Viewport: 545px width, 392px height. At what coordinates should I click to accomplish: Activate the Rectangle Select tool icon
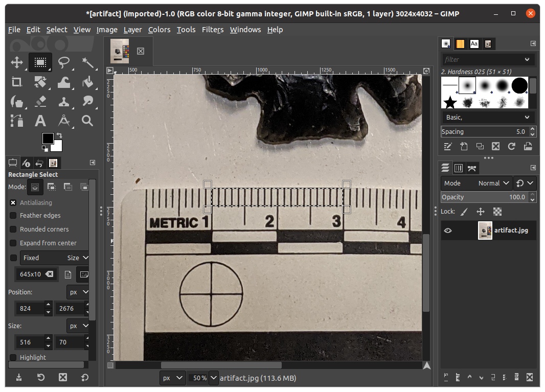(40, 62)
